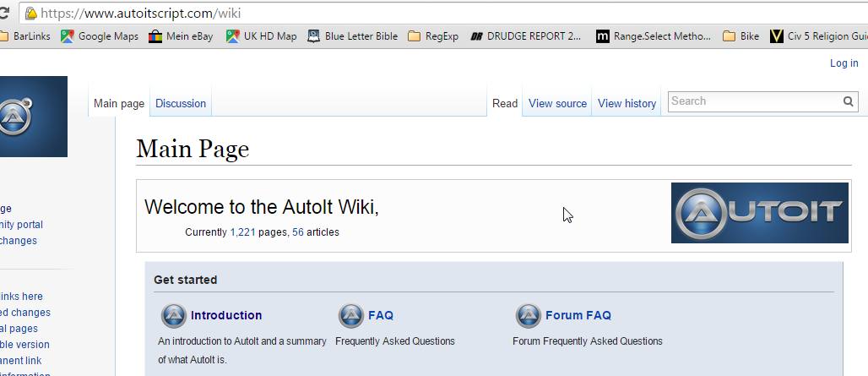Click the AutoIt banner image
868x376 pixels.
(x=760, y=213)
